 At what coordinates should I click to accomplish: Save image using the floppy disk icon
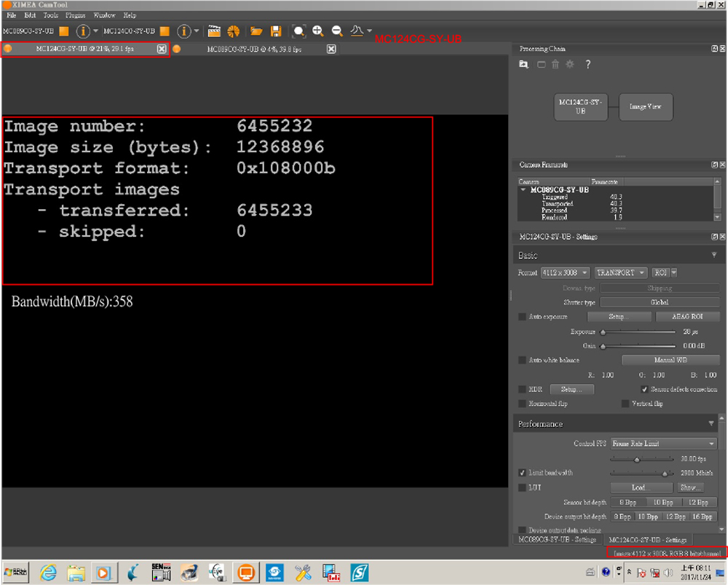[276, 31]
